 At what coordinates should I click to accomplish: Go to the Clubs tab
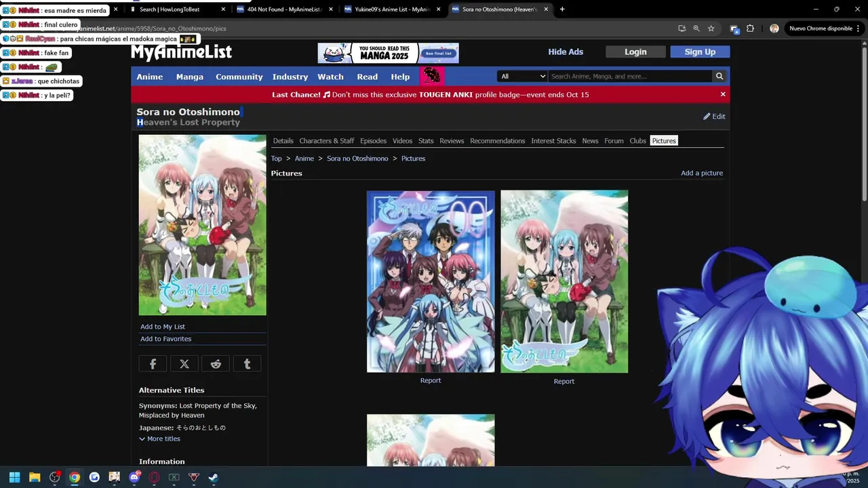click(637, 141)
